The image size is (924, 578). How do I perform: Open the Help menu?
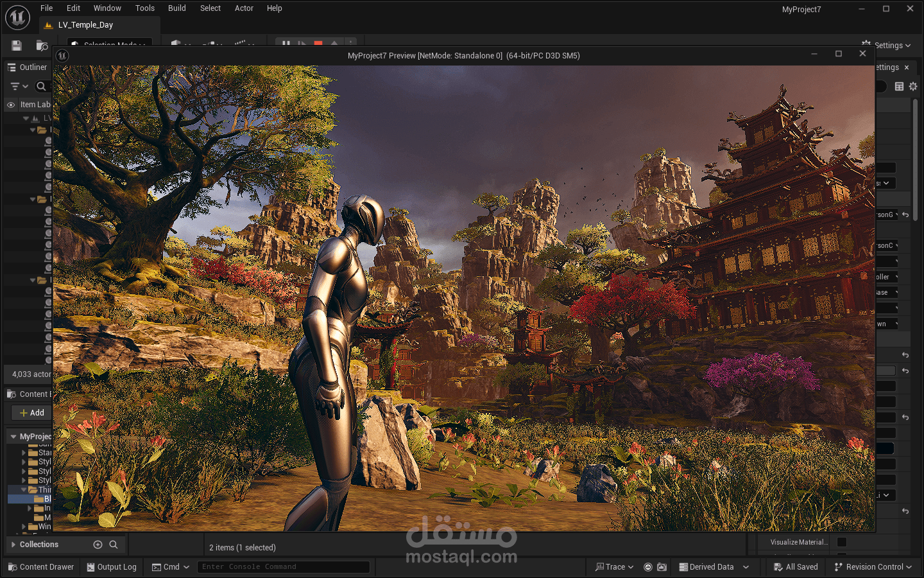point(275,8)
